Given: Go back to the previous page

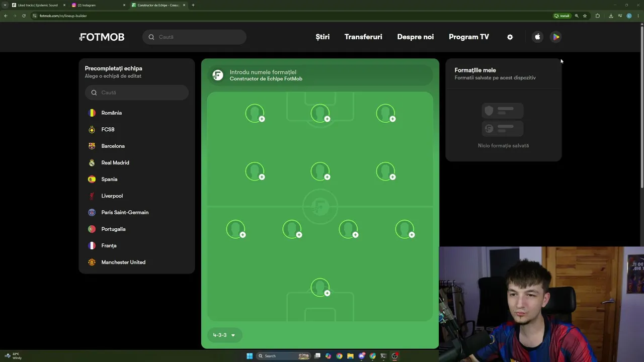Looking at the screenshot, I should [6, 16].
